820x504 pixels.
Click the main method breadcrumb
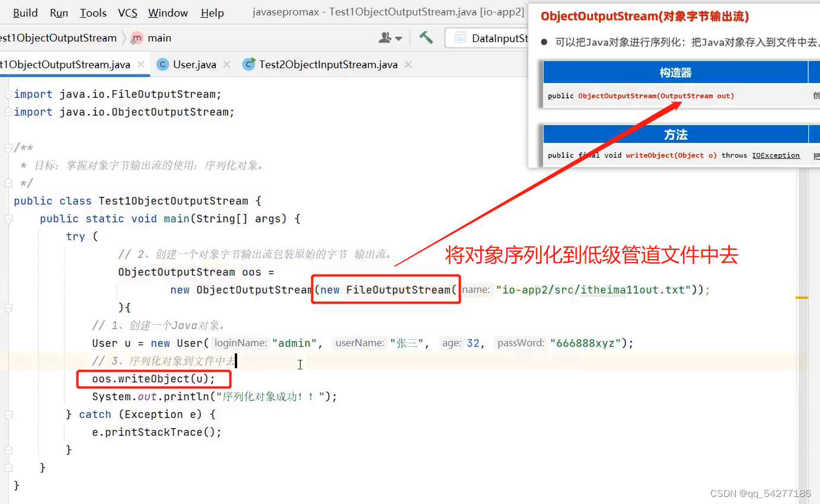[x=159, y=38]
